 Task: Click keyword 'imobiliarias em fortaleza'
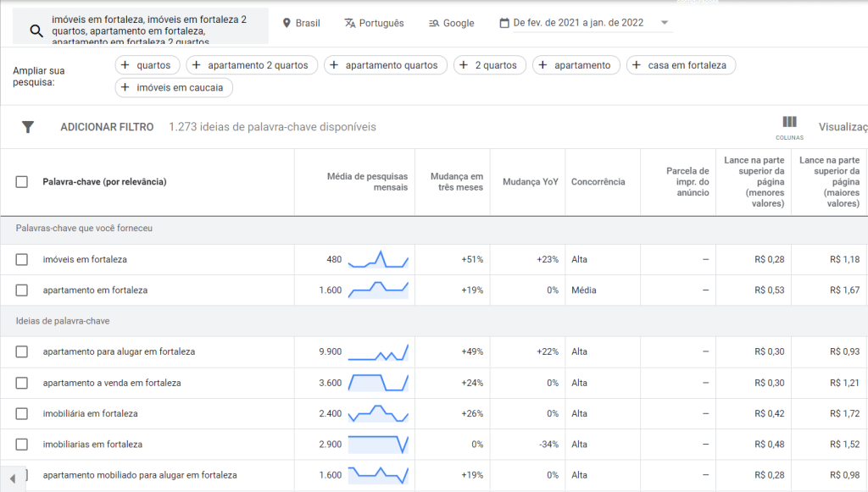click(x=92, y=445)
